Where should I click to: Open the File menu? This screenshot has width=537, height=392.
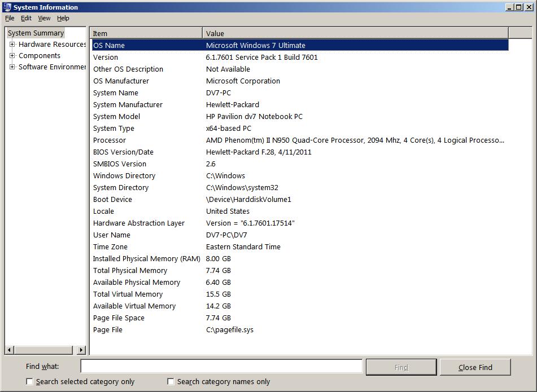tap(10, 18)
